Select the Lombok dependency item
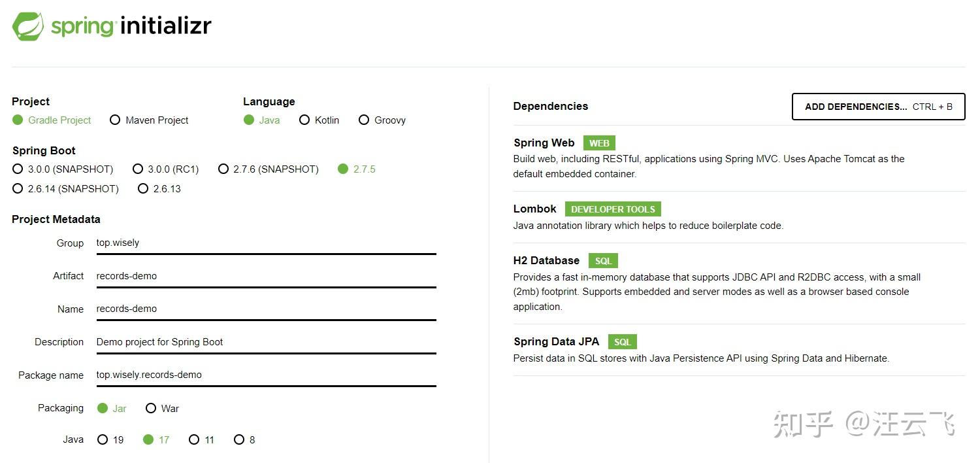The image size is (980, 463). tap(535, 209)
